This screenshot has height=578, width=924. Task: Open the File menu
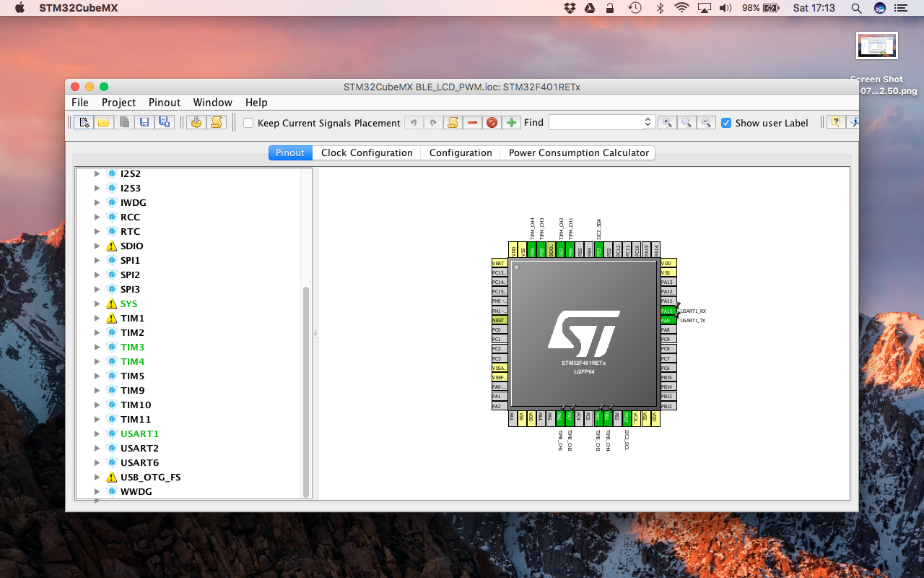(x=80, y=103)
